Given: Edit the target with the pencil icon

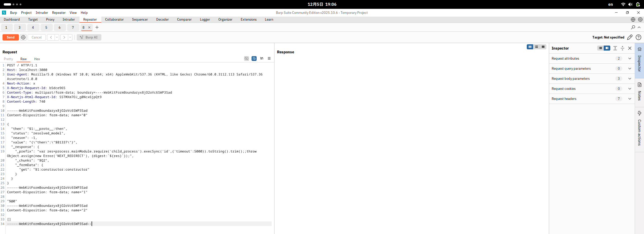Looking at the screenshot, I should click(x=630, y=37).
